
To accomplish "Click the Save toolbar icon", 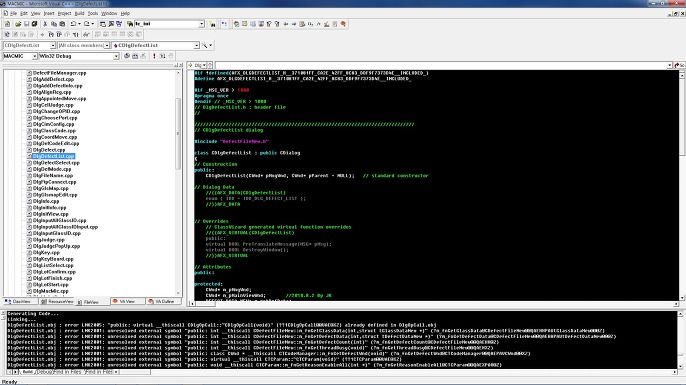I will [26, 24].
